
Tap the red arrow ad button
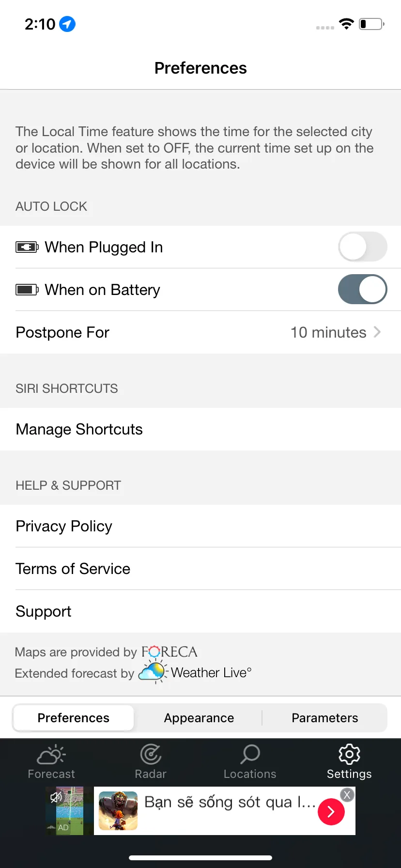[x=331, y=811]
